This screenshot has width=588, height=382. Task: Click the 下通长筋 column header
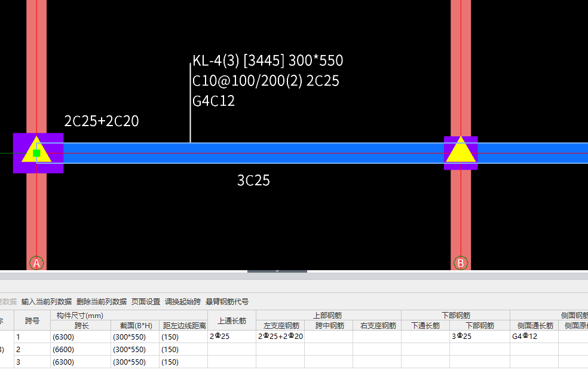[x=425, y=325]
